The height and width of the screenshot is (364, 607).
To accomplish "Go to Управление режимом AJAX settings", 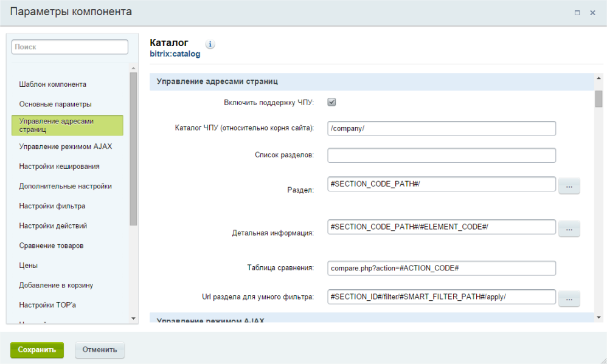I will click(x=66, y=146).
